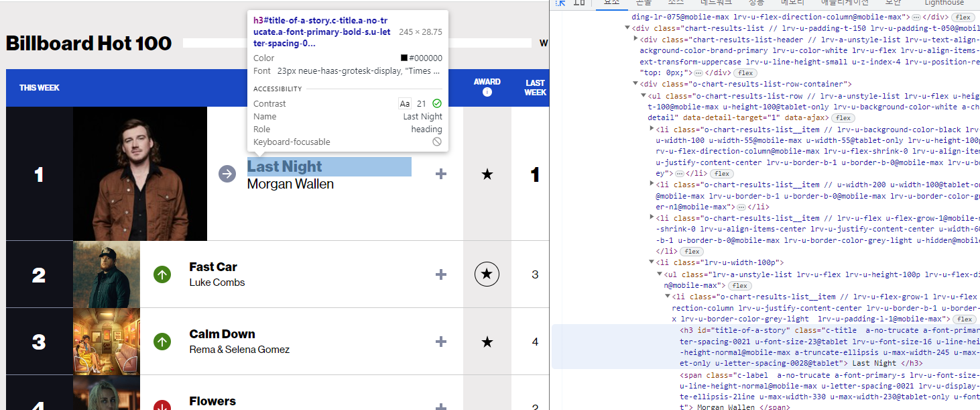Click the flex badge on the u-flex-grow-1@mobile li
The height and width of the screenshot is (410, 980).
click(693, 252)
